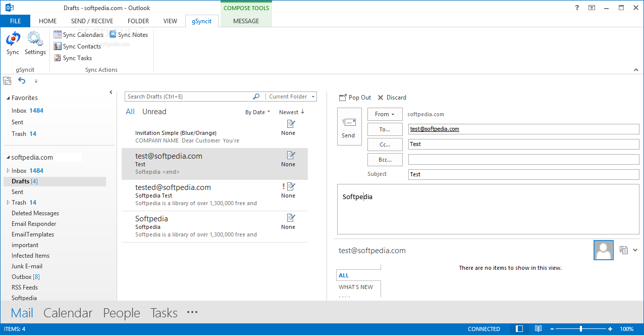Minimize the folder pane with the arrow
644x335 pixels.
[x=111, y=92]
